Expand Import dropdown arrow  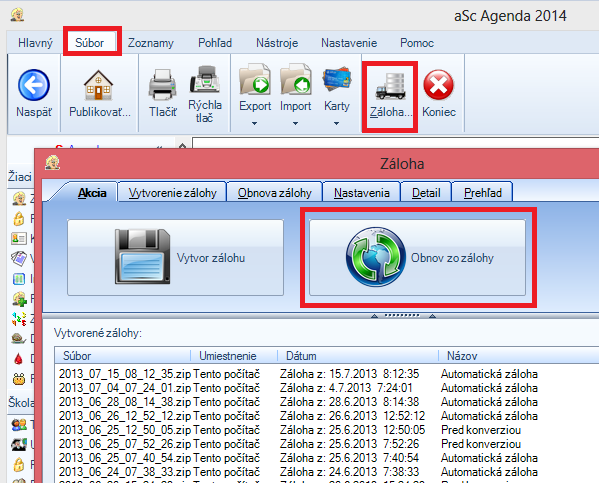295,123
